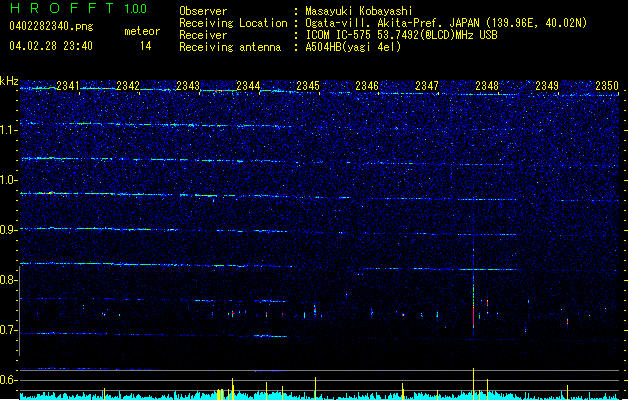The image size is (629, 400).
Task: Click the 1.0 kHz axis label
Action: (9, 180)
